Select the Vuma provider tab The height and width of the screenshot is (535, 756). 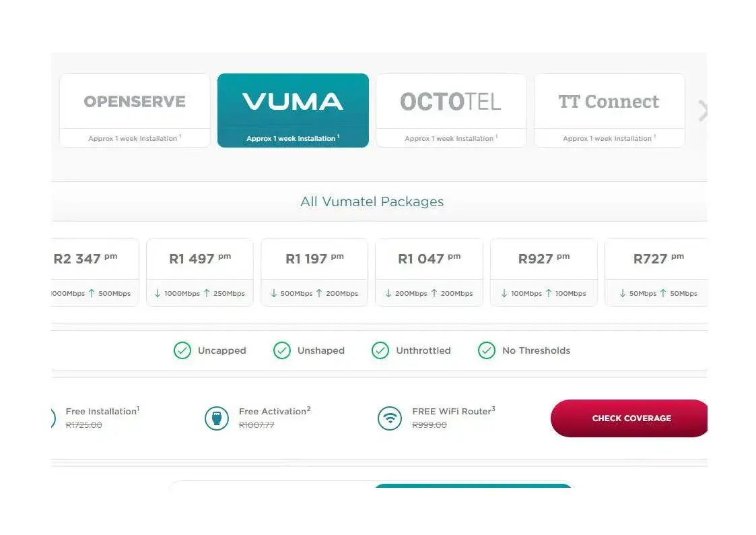pos(293,110)
